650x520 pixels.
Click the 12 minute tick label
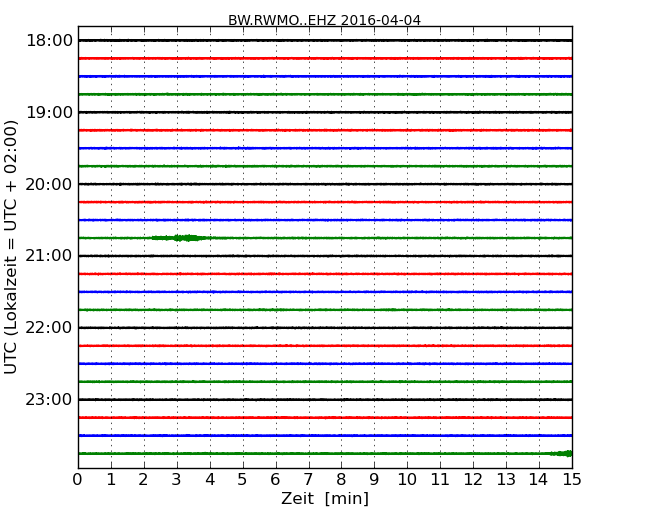(x=473, y=480)
